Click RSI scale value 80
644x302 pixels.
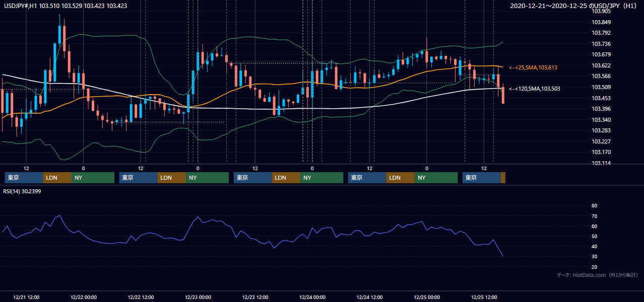[594, 206]
